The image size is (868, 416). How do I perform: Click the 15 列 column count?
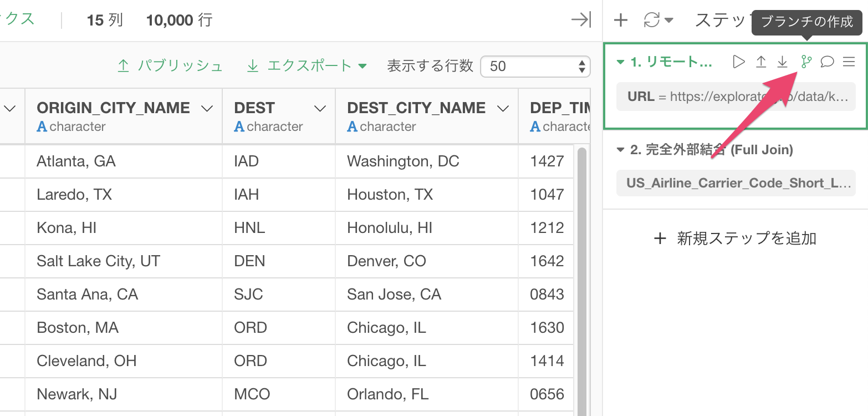click(x=105, y=21)
